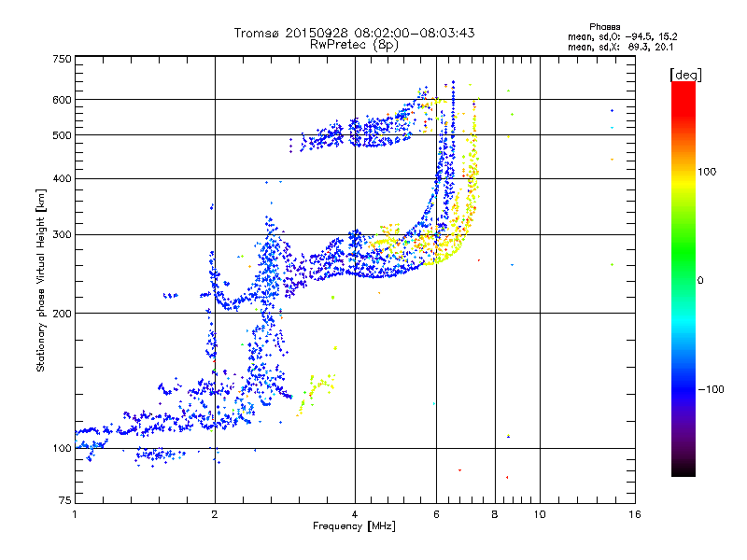
Task: Click y-axis tick label '200'
Action: [x=62, y=314]
